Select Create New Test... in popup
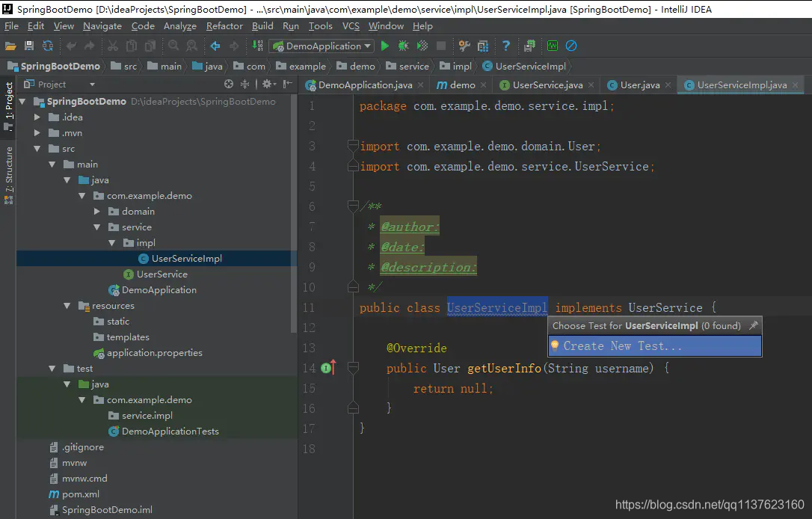The width and height of the screenshot is (812, 519). [655, 346]
